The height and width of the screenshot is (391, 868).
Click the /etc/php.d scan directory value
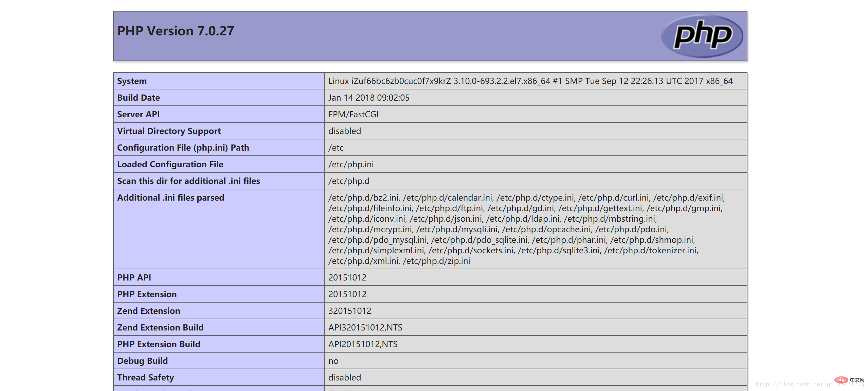[x=349, y=181]
